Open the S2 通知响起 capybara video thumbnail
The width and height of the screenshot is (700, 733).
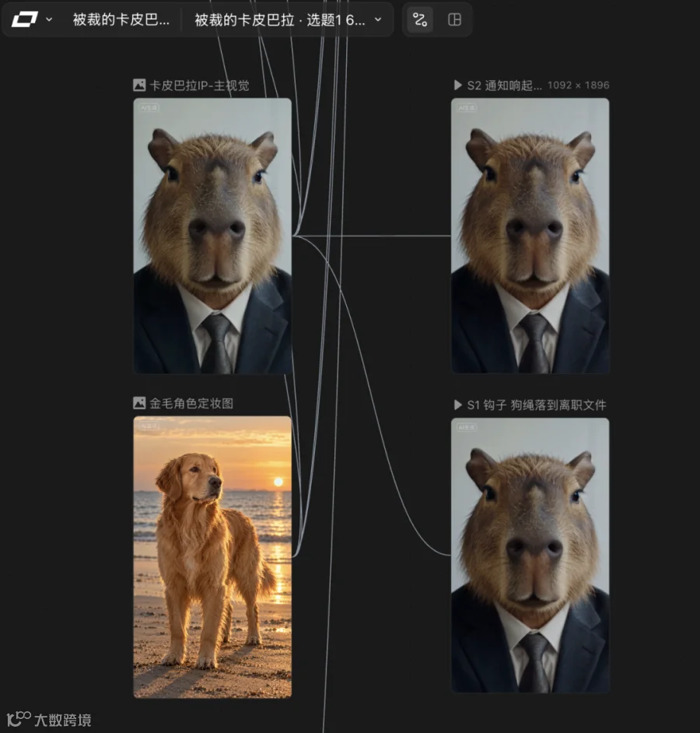coord(530,236)
